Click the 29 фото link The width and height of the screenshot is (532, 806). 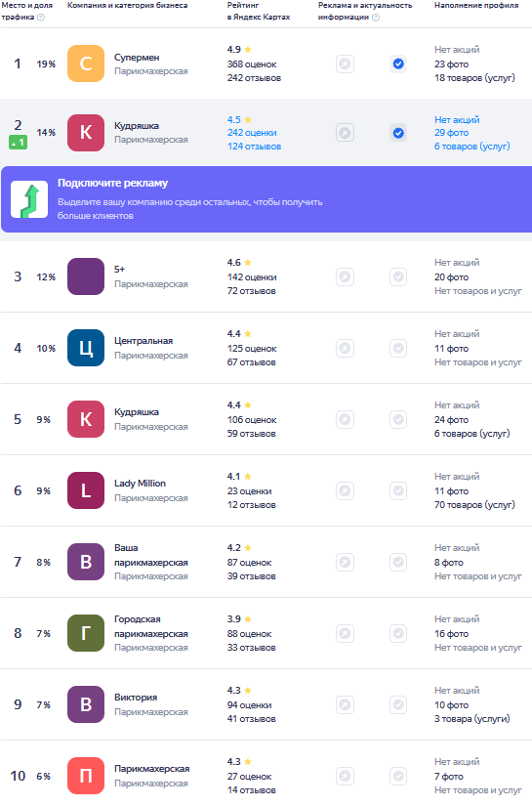click(451, 133)
